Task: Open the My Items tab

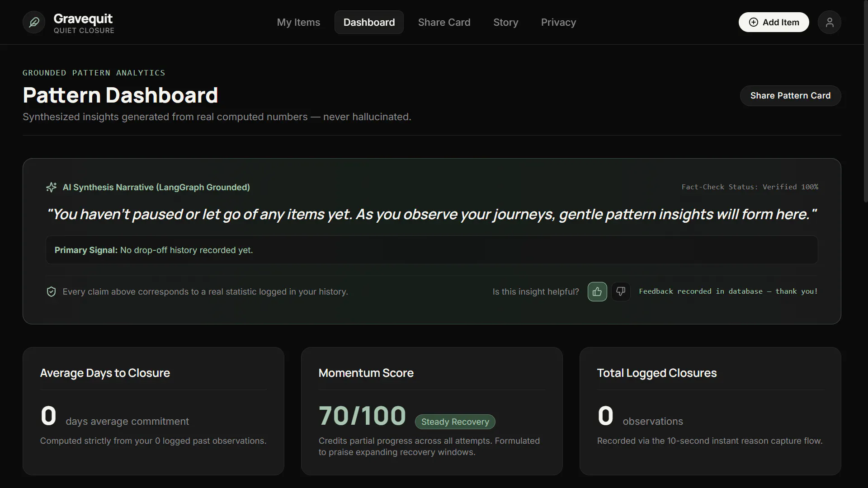Action: pyautogui.click(x=298, y=22)
